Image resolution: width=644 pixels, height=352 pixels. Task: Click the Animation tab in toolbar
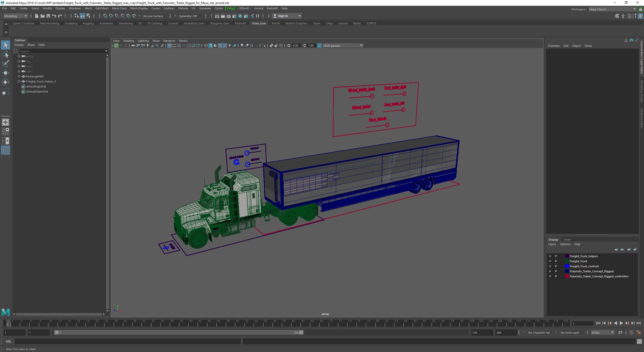[106, 23]
